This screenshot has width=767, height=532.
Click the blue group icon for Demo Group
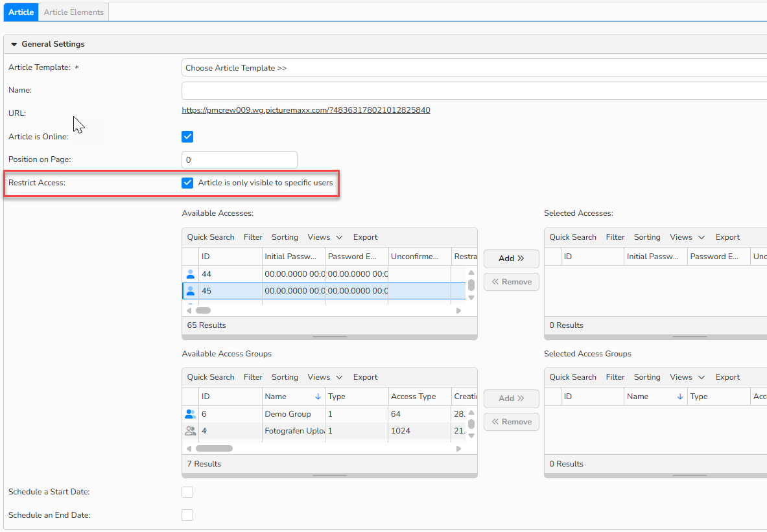click(190, 414)
